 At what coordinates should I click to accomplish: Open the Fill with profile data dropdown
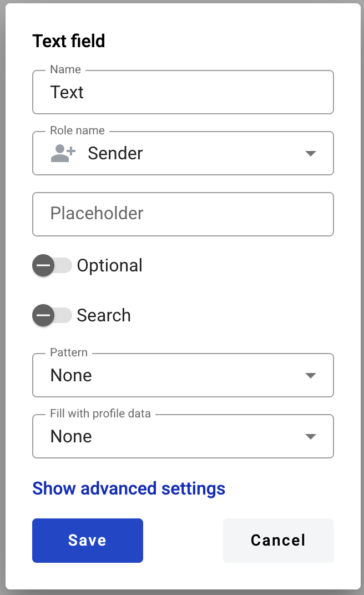coord(183,436)
